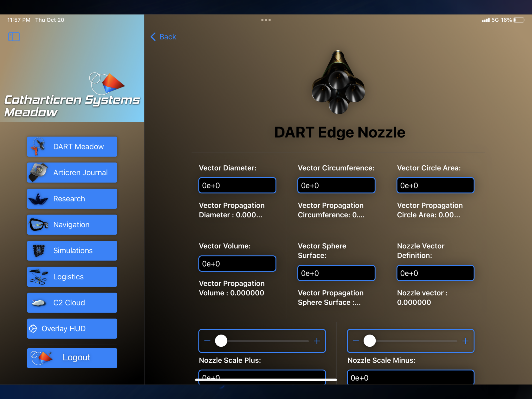The image size is (532, 399).
Task: Click the Vector Diameter input field
Action: (x=237, y=185)
